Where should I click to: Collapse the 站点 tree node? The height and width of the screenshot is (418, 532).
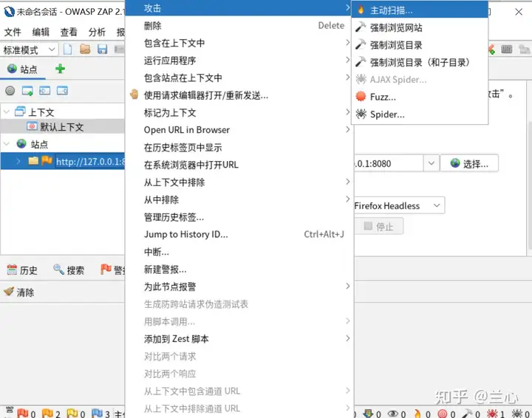click(7, 144)
